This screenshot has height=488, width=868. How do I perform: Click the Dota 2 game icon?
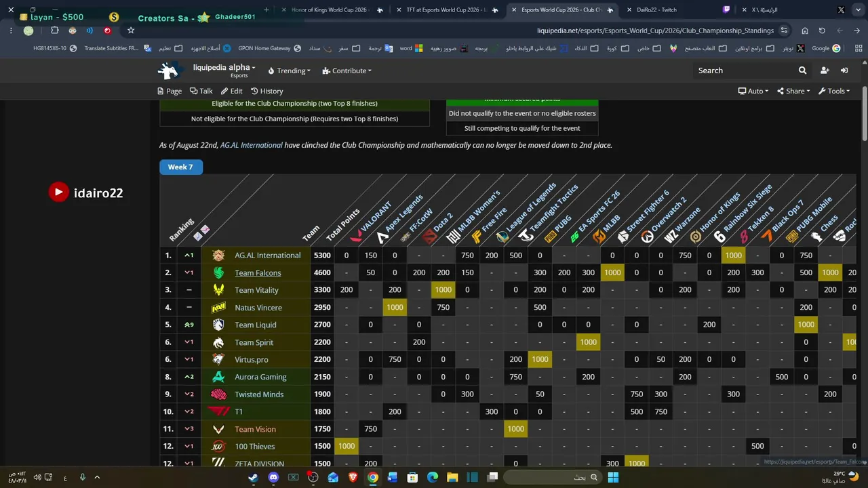click(429, 237)
